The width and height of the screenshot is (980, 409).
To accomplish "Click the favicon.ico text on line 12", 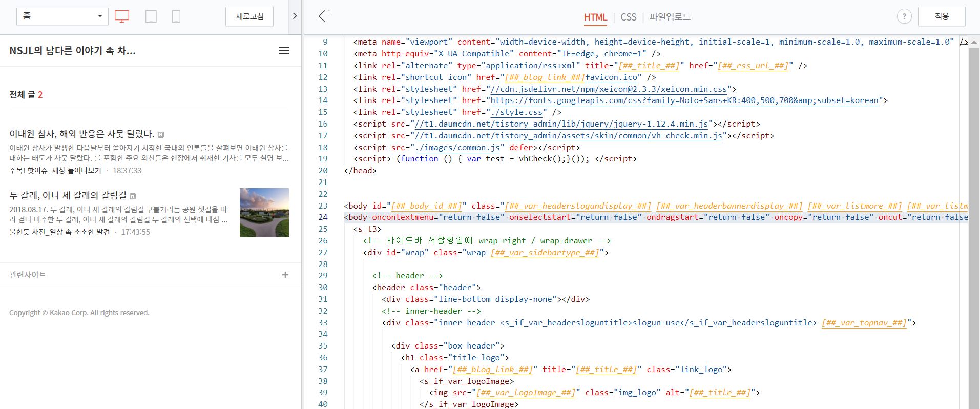I will coord(611,77).
